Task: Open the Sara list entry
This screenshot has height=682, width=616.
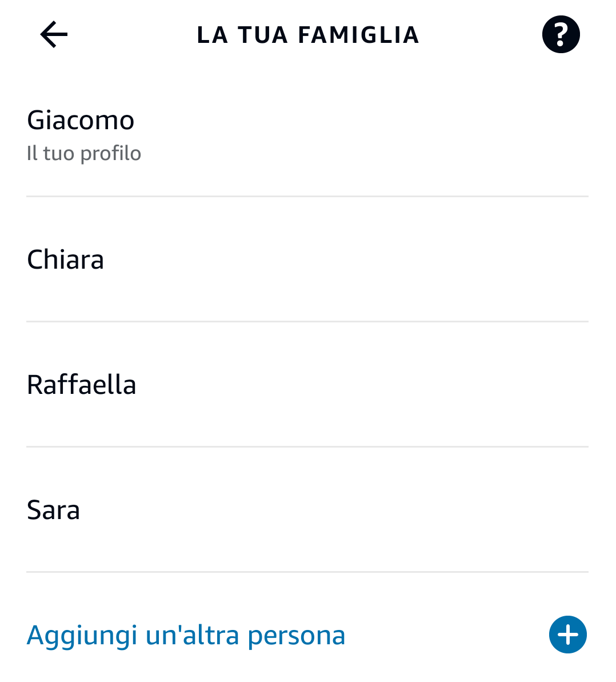Action: 307,510
